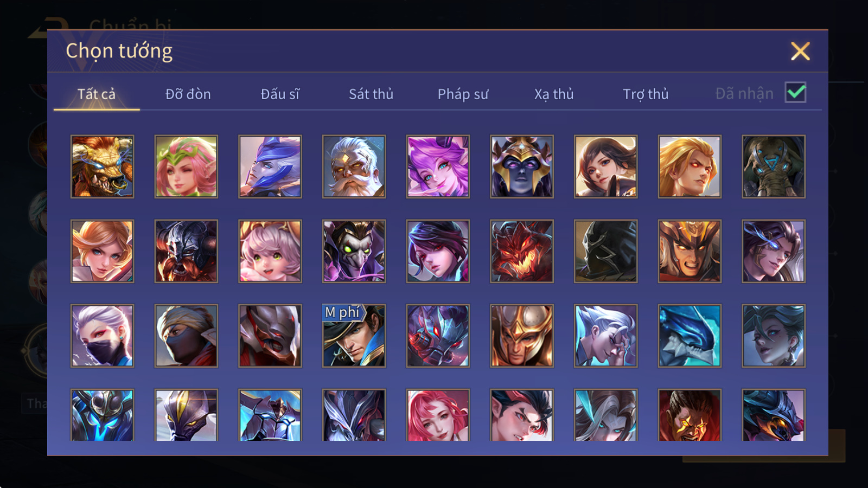Choose the blue shark creature hero portrait
This screenshot has width=868, height=488.
pyautogui.click(x=690, y=336)
